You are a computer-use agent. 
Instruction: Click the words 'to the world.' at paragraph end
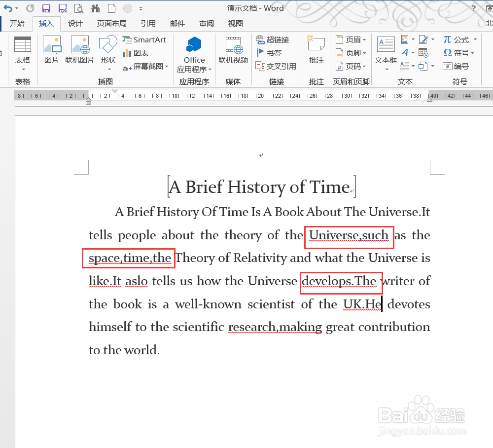tap(124, 350)
